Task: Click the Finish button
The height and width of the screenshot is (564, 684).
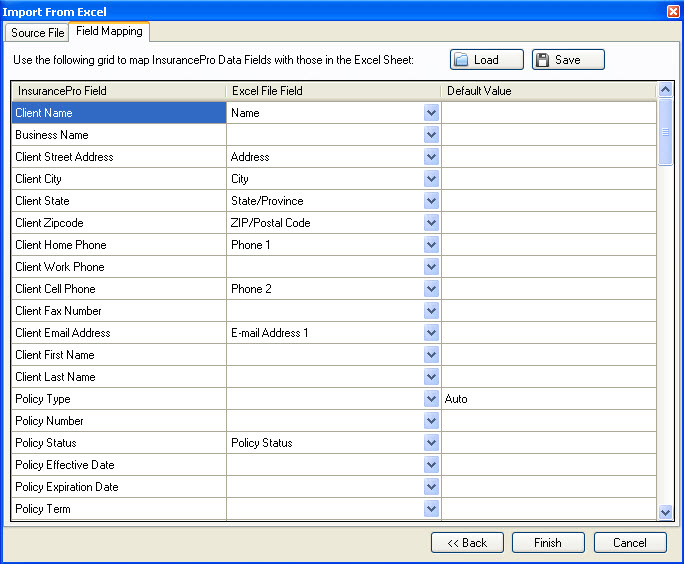Action: pos(548,543)
